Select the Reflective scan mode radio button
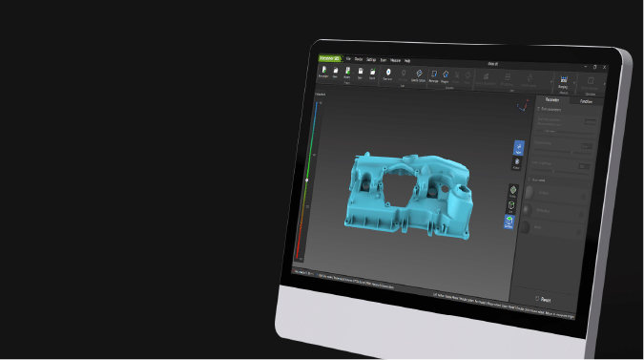 pos(581,215)
